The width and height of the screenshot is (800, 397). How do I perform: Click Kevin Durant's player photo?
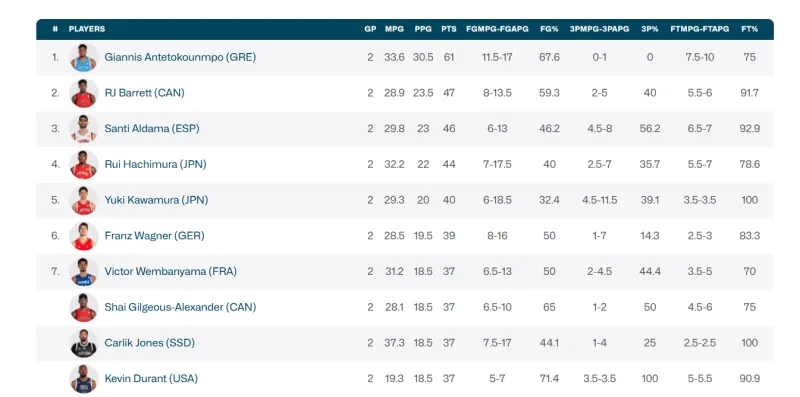coord(83,379)
